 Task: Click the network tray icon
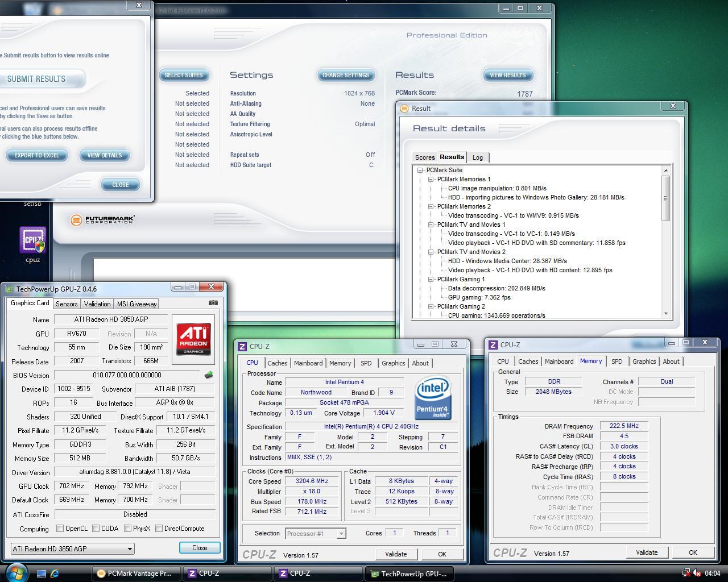[686, 573]
